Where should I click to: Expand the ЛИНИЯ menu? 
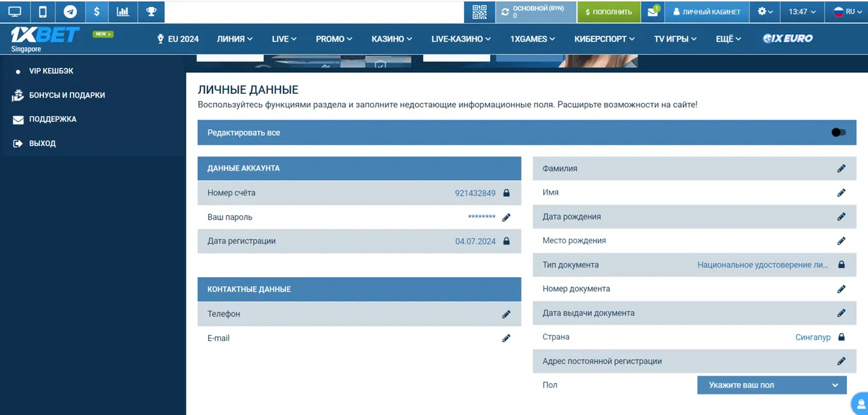(x=234, y=39)
